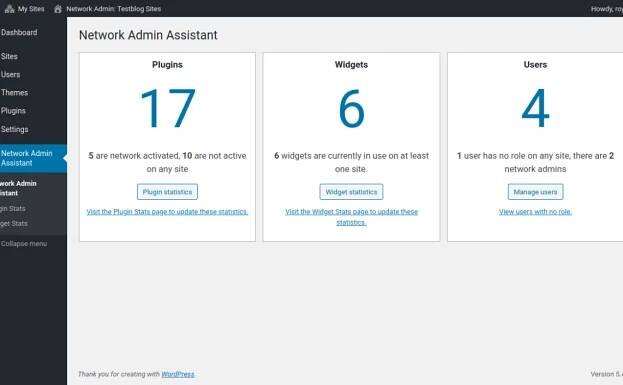623x385 pixels.
Task: Click the Widgets card heading
Action: point(351,65)
